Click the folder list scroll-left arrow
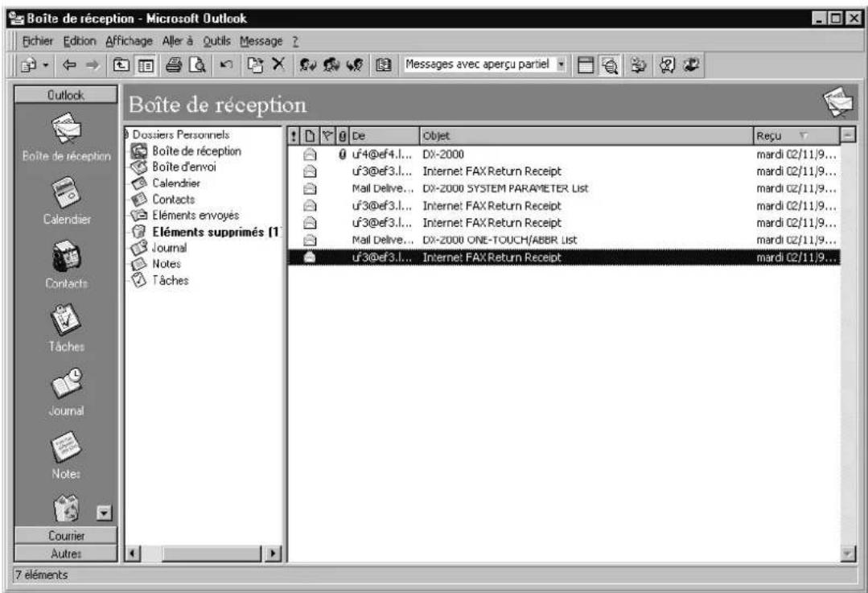This screenshot has height=593, width=868. click(x=133, y=553)
